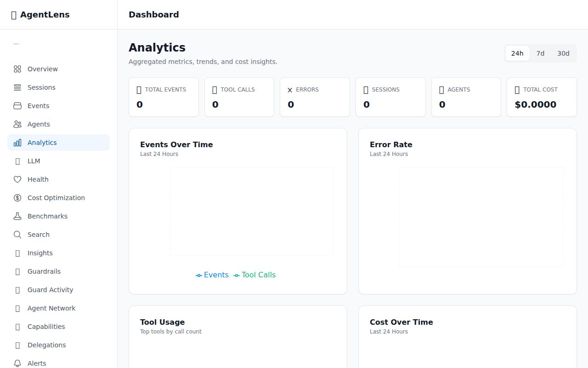Viewport: 588px width, 368px height.
Task: Toggle the Tool Calls series in legend
Action: tap(254, 275)
